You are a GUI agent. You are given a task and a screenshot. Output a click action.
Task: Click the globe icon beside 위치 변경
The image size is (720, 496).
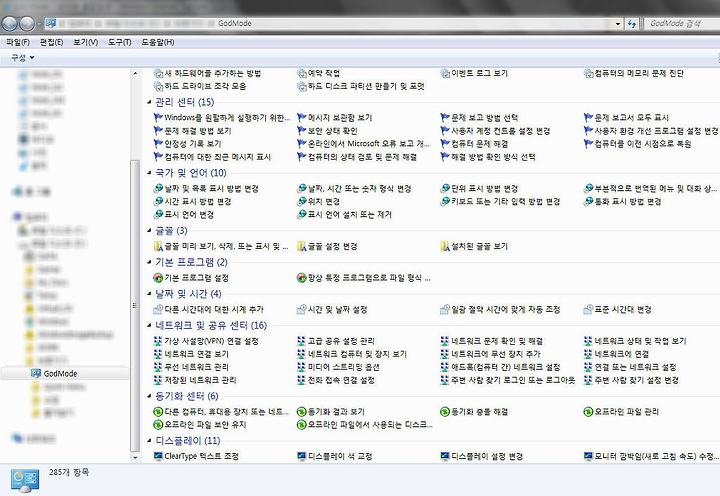point(301,201)
